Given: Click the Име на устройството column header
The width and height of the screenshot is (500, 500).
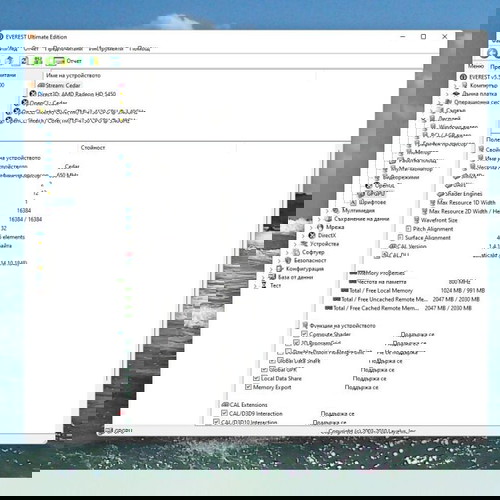Looking at the screenshot, I should [x=74, y=75].
